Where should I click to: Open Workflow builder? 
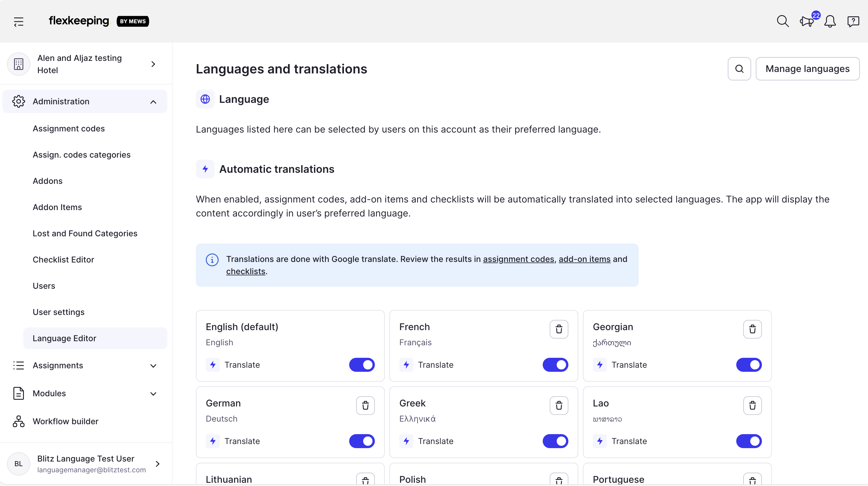[65, 421]
